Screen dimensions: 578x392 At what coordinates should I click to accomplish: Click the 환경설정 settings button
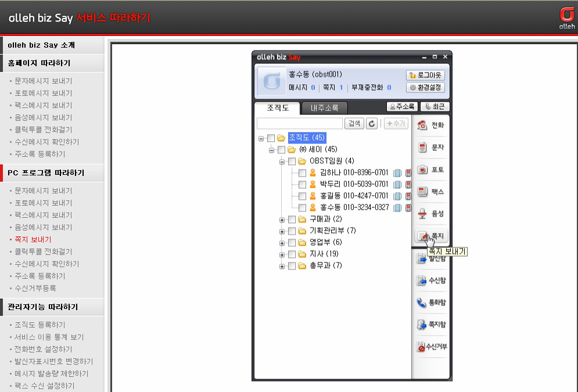click(425, 88)
